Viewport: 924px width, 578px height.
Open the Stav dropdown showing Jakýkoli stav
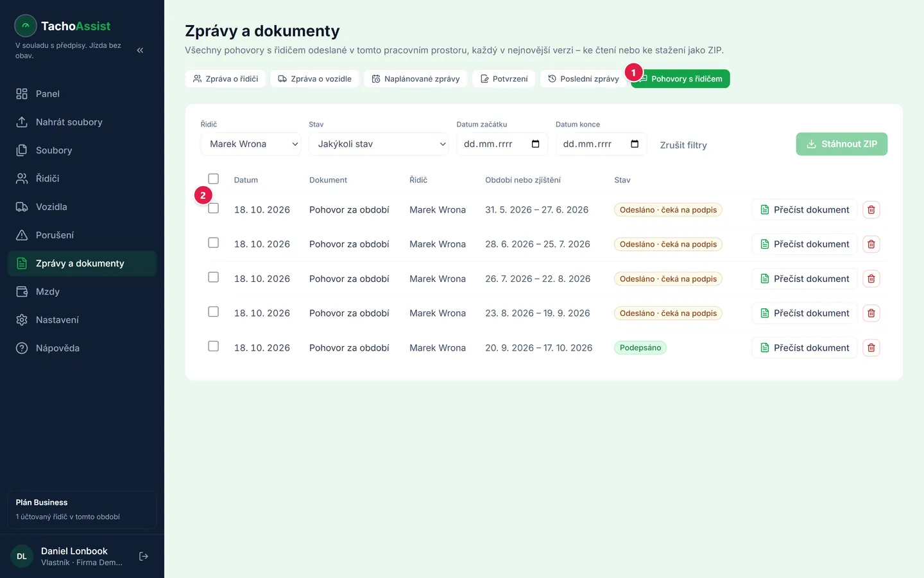coord(379,144)
